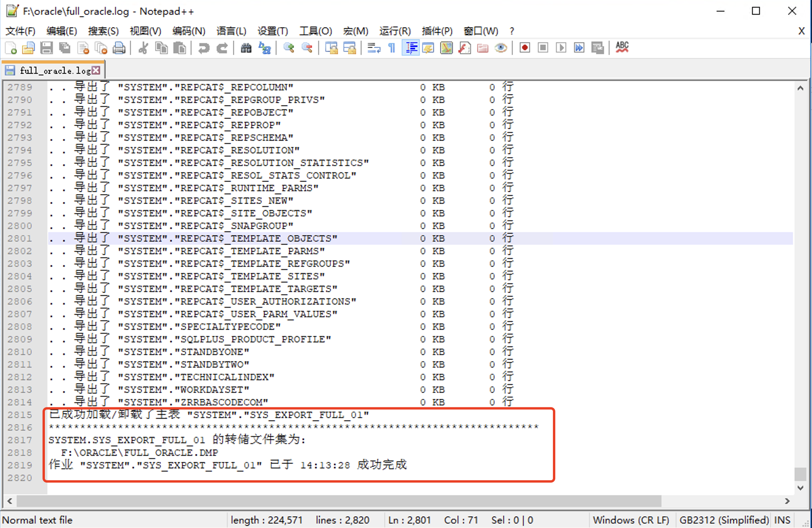Click the vertical scrollbar up arrow
812x528 pixels.
(x=800, y=88)
